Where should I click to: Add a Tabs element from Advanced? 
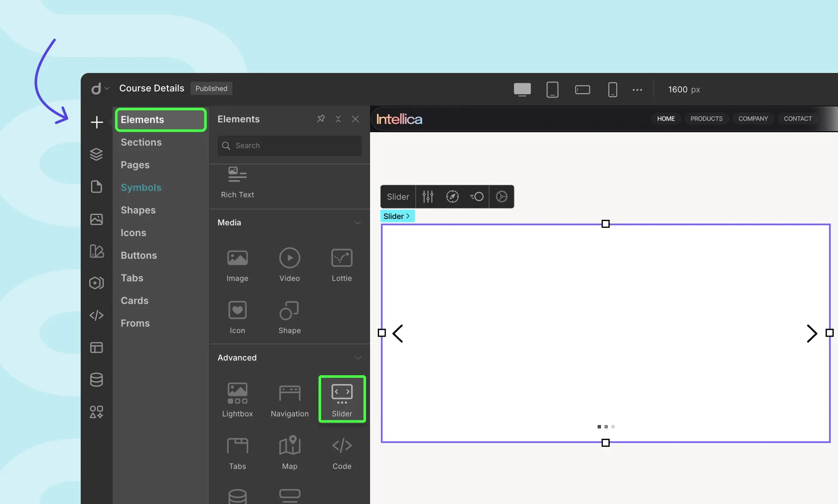click(x=237, y=453)
